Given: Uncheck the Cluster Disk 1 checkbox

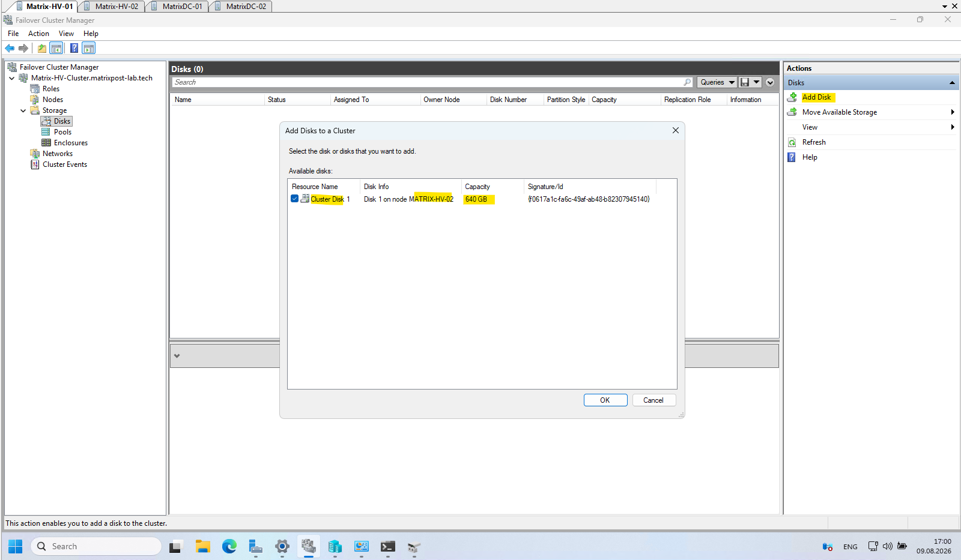Looking at the screenshot, I should point(294,199).
